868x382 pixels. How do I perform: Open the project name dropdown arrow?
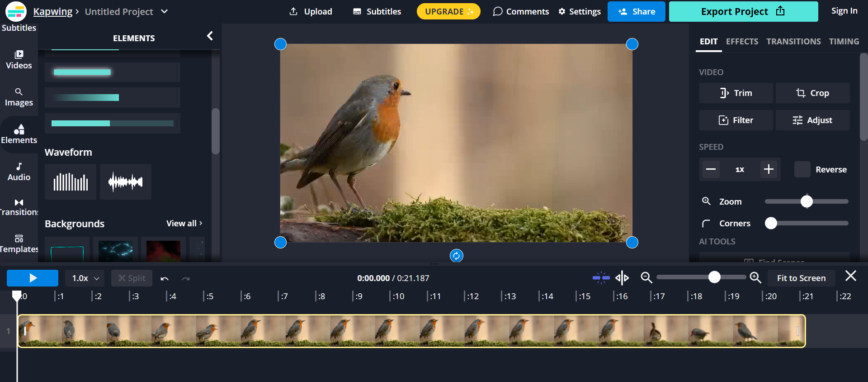[x=165, y=11]
